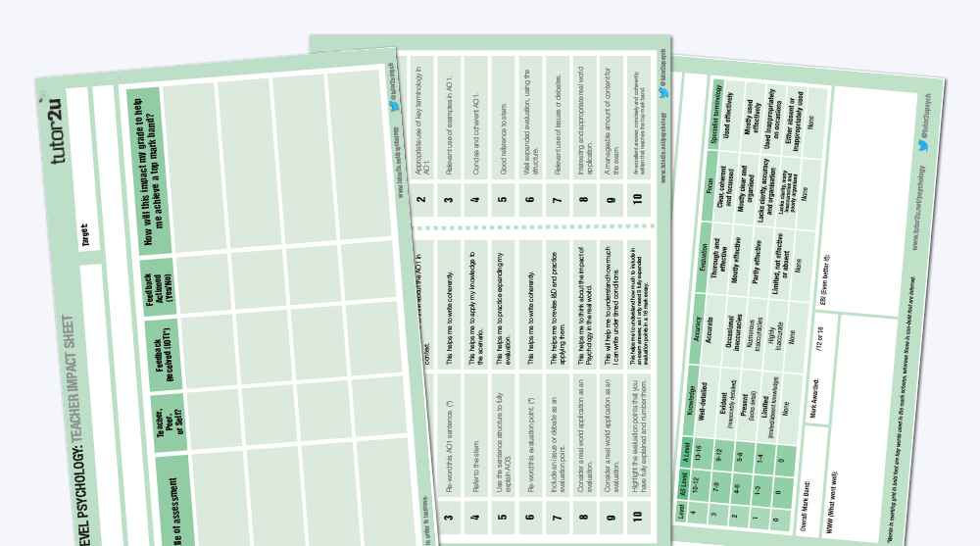Click 'Good reference to stem'
This screenshot has width=980, height=546.
[x=504, y=141]
